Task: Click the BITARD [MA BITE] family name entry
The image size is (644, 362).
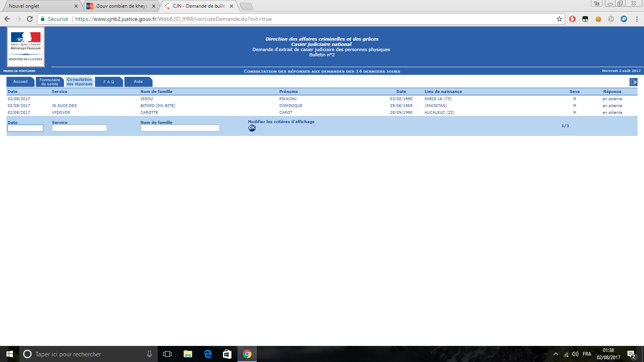Action: point(158,106)
